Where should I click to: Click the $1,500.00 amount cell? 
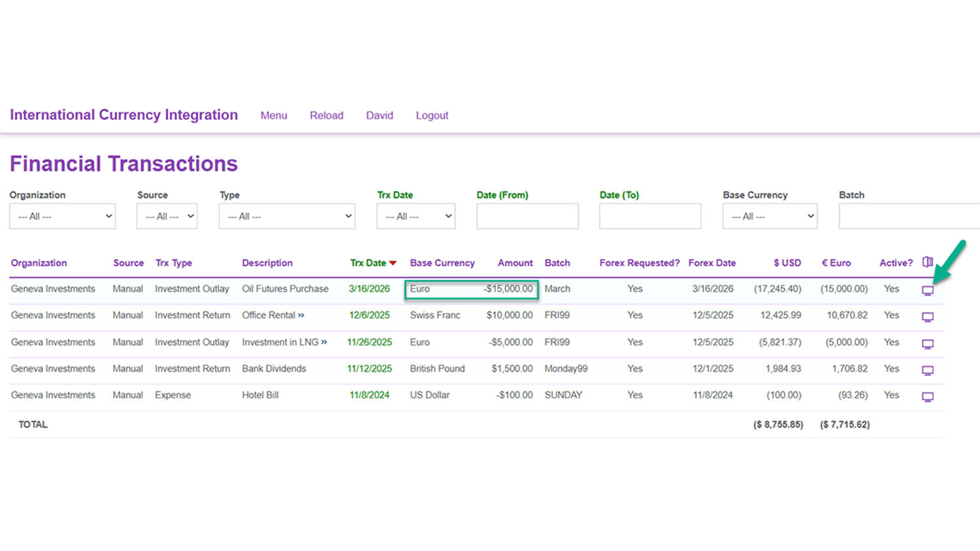click(512, 368)
